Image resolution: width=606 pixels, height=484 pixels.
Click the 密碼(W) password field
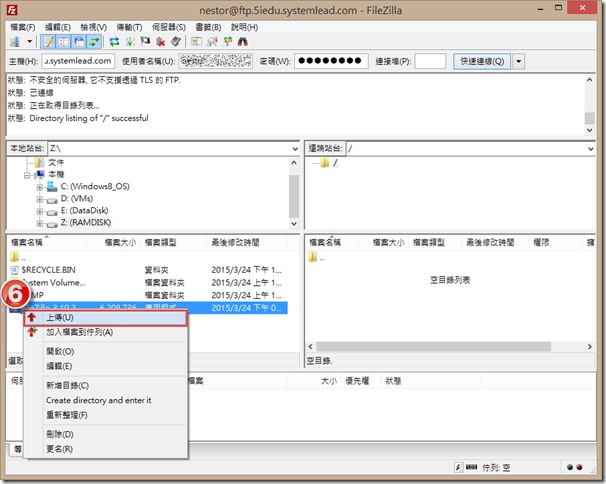pos(331,61)
